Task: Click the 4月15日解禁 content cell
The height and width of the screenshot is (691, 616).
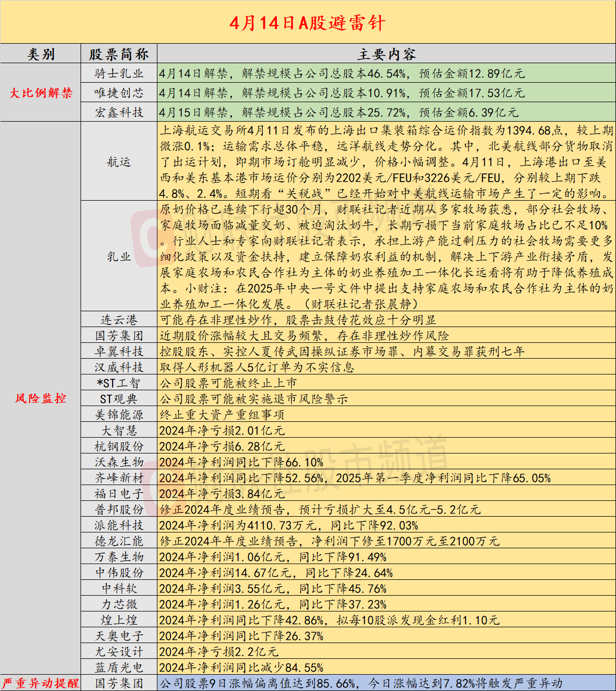Action: tap(386, 112)
